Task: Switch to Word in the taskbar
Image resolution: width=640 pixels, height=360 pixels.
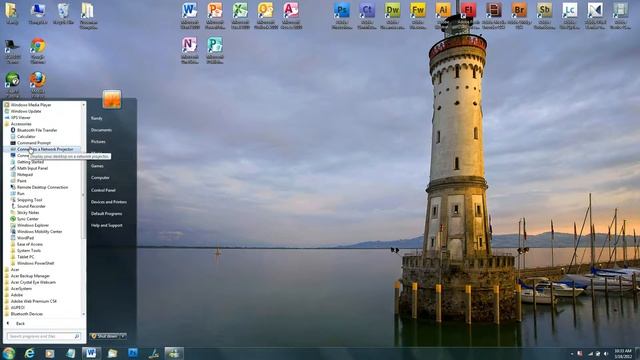Action: coord(91,353)
